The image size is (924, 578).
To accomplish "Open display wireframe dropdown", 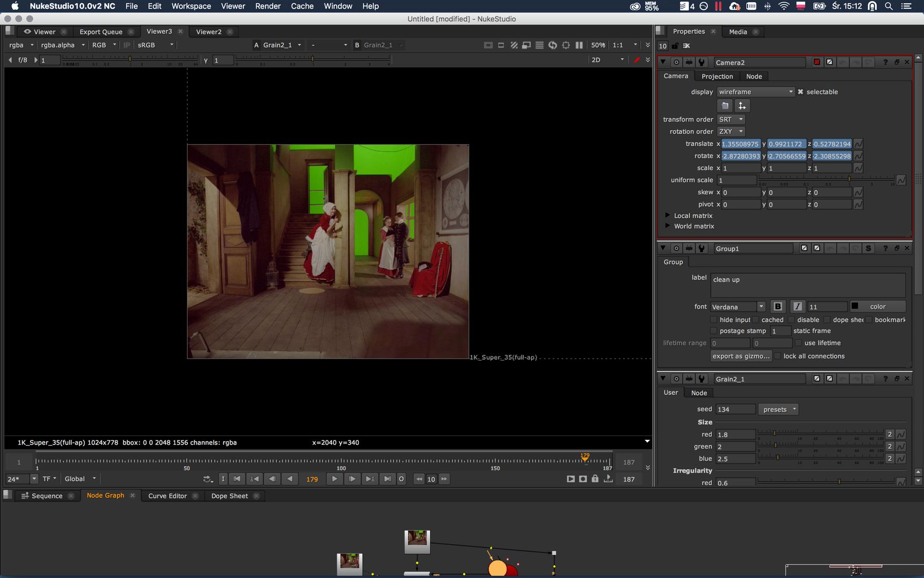I will pyautogui.click(x=755, y=92).
